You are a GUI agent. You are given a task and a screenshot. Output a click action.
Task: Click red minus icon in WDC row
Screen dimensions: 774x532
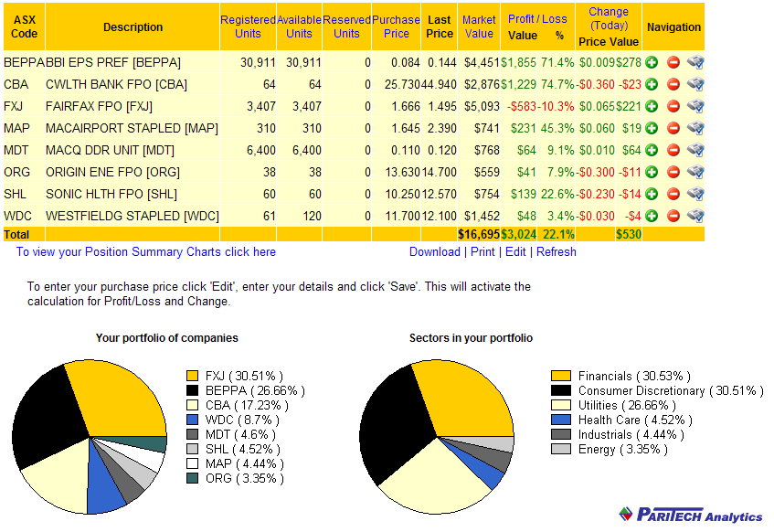673,216
